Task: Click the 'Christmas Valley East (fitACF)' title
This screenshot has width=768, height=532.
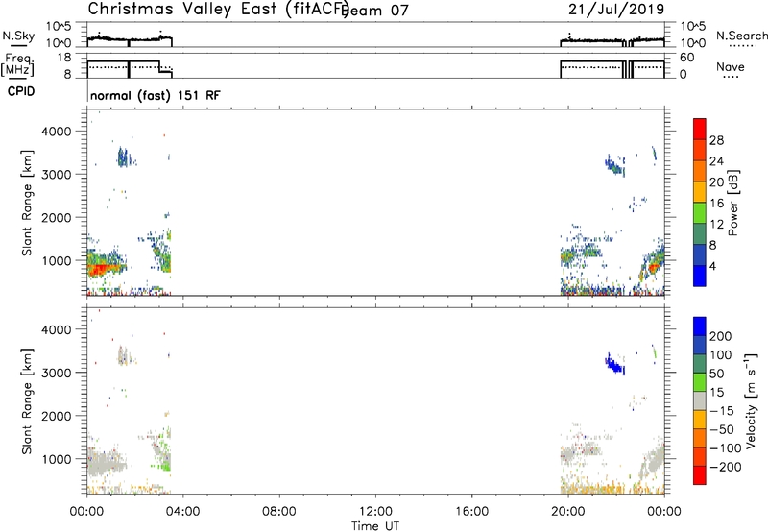Action: [x=218, y=10]
